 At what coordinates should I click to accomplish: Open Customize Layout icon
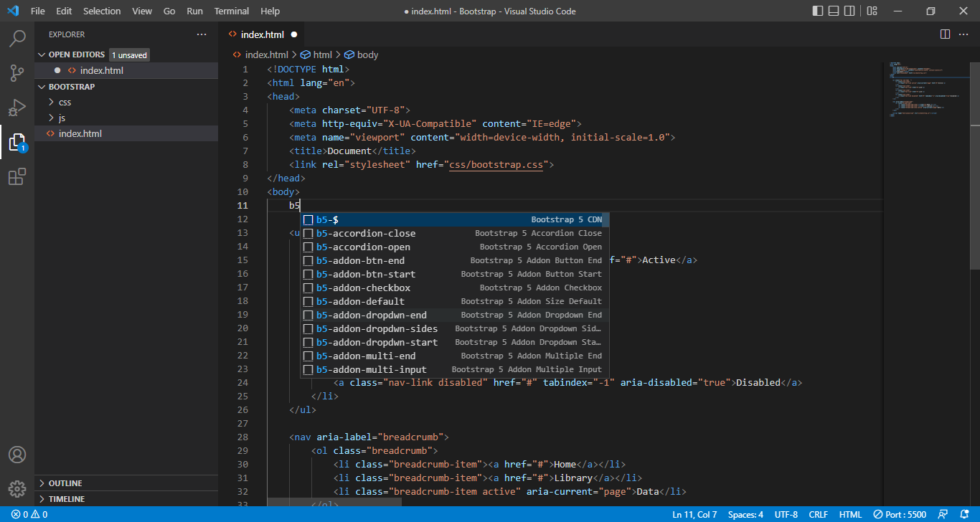point(872,11)
